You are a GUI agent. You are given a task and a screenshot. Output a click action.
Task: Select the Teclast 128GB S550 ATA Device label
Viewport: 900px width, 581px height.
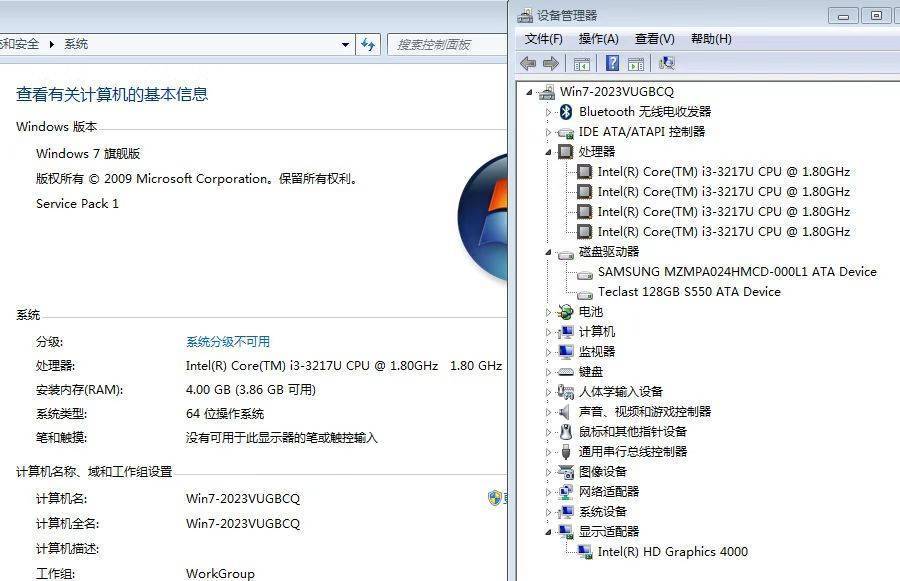point(689,292)
